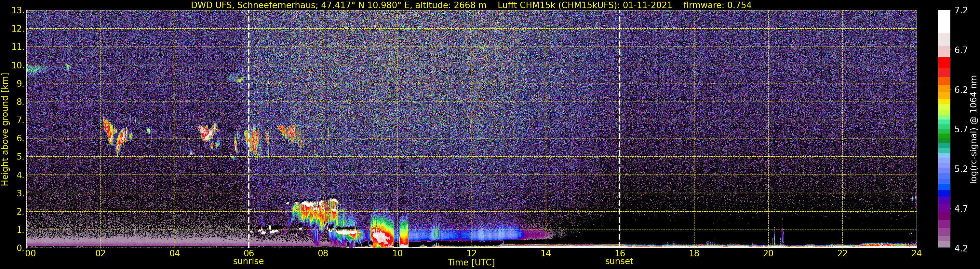Click the 'sunset' label below the time axis
This screenshot has height=269, width=980.
tap(619, 261)
